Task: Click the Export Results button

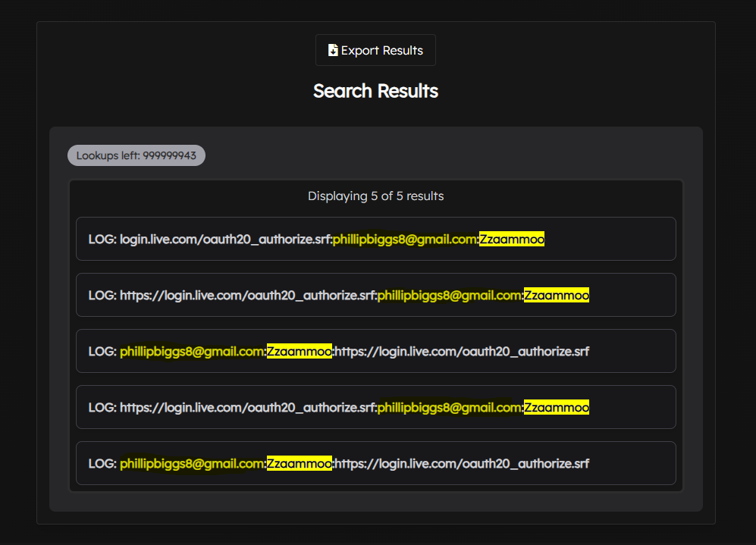Action: coord(375,50)
